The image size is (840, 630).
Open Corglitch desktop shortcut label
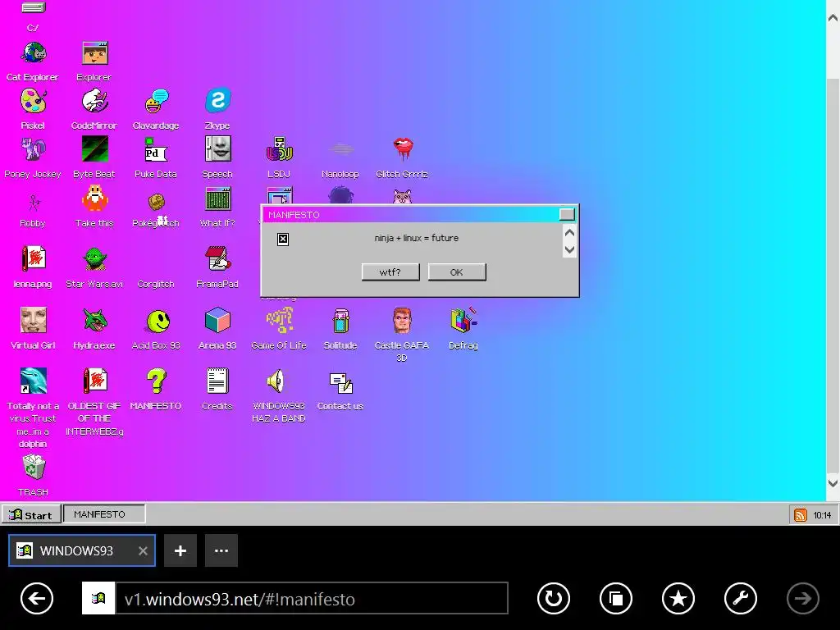[x=156, y=284]
